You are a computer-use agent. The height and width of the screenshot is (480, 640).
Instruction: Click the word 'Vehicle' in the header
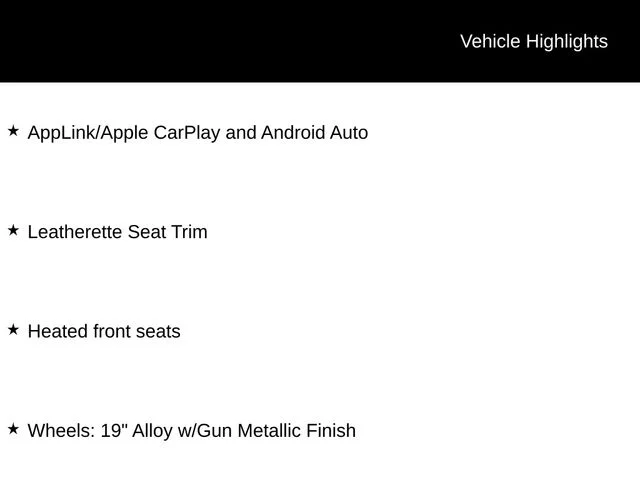point(490,41)
